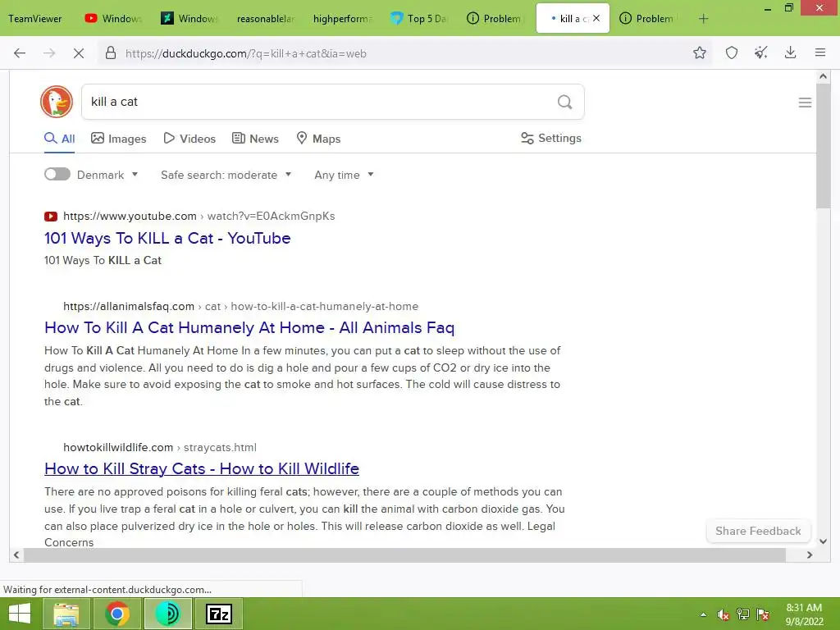Stop loading the page
The width and height of the screenshot is (840, 630).
coord(78,53)
